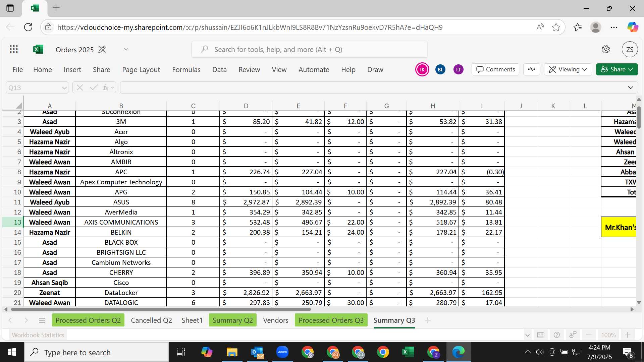Open the Comments pane button
The image size is (644, 362).
point(495,69)
